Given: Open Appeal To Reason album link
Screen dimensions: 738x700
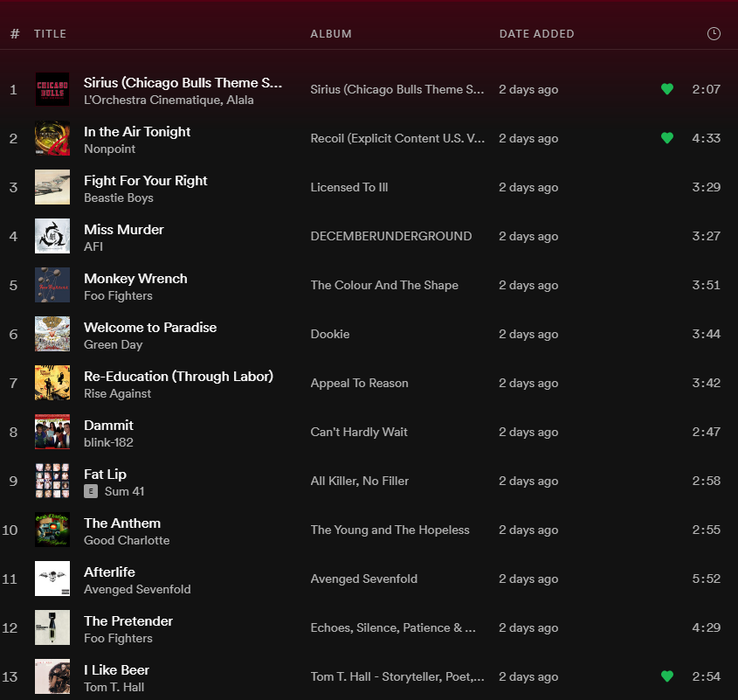Looking at the screenshot, I should pos(359,383).
